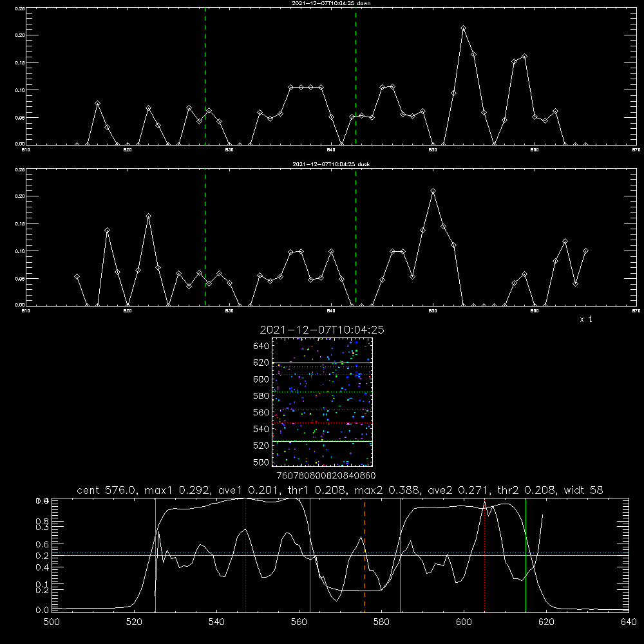Viewport: 644px width, 644px height.
Task: Click the "820" x-axis label of the dusk plot
Action: (128, 311)
